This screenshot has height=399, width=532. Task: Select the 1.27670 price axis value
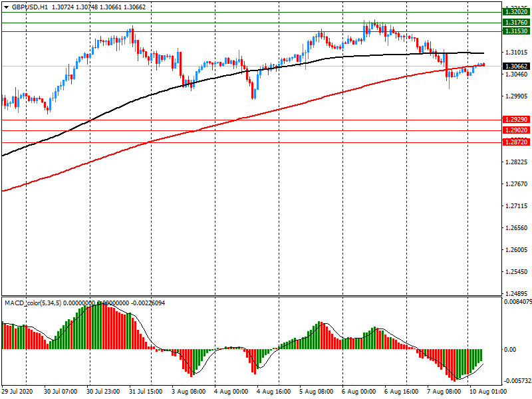point(517,184)
